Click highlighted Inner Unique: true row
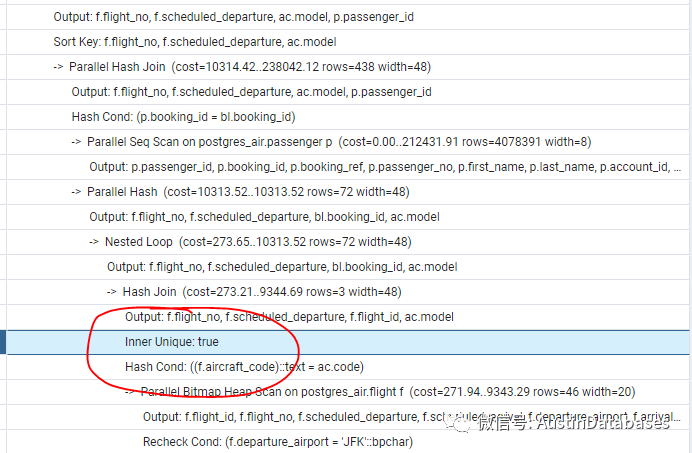The height and width of the screenshot is (453, 692). (171, 342)
